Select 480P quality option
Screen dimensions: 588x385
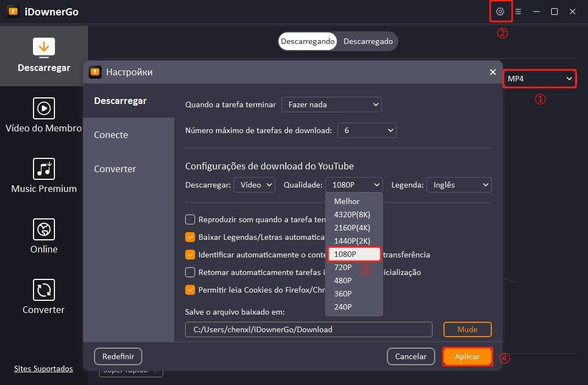pos(354,280)
